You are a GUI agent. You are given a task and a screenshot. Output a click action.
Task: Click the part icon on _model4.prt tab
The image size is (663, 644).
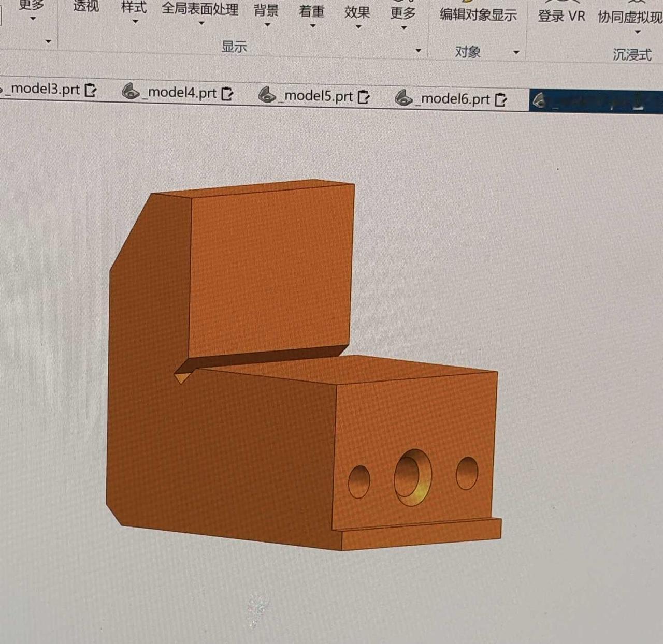point(131,92)
